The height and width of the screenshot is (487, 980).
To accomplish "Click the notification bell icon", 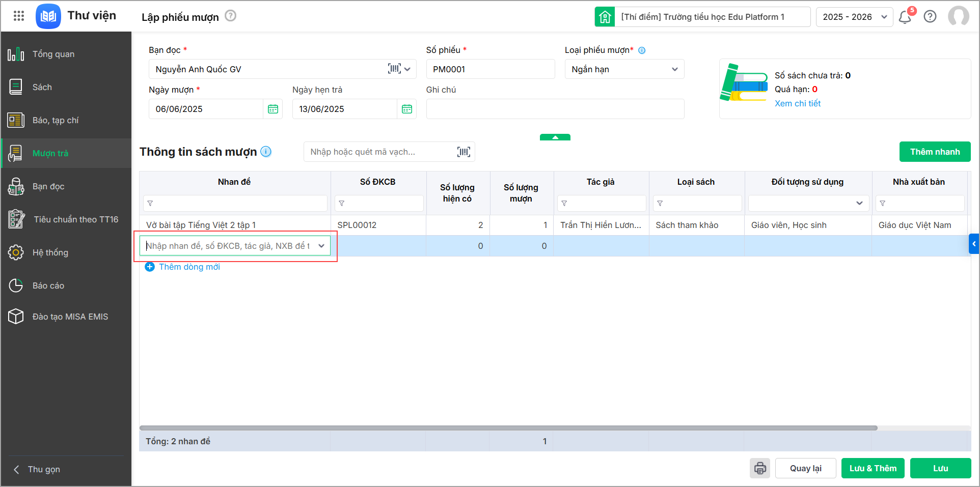I will (x=905, y=17).
